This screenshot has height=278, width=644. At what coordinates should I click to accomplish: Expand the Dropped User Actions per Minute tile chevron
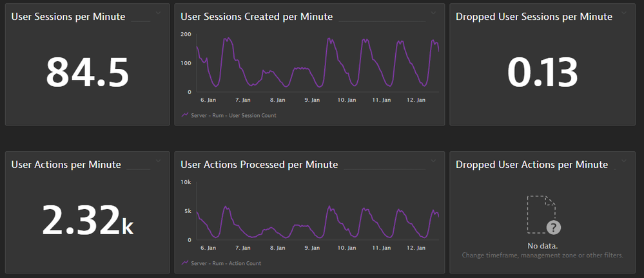click(x=623, y=161)
